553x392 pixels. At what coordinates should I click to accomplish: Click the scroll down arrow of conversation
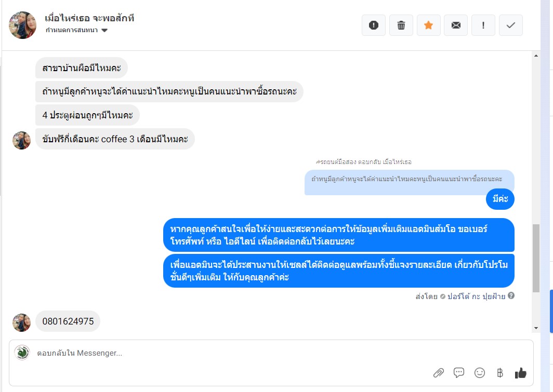tap(536, 328)
